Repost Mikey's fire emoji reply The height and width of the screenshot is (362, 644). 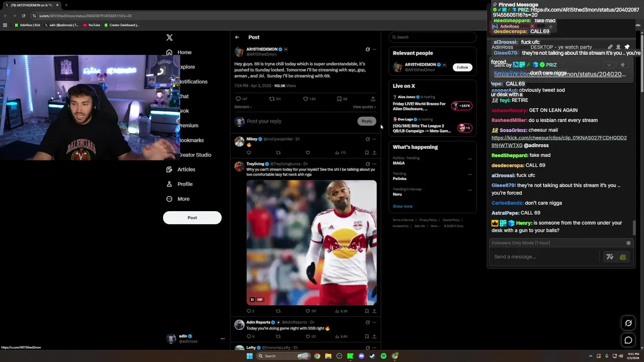278,153
